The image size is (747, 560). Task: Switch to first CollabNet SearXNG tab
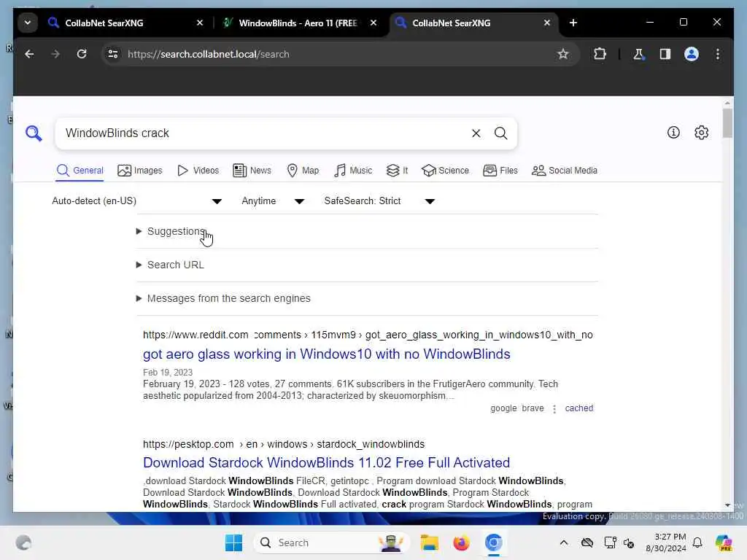click(125, 23)
